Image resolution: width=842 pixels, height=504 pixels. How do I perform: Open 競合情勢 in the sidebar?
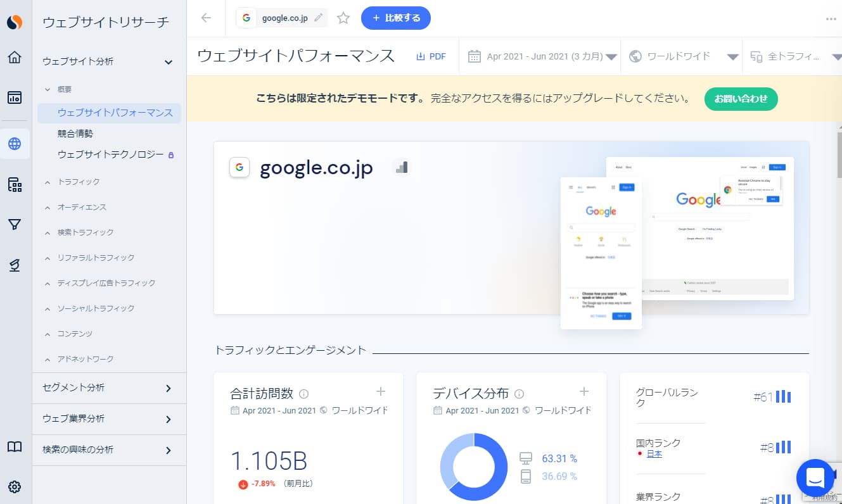click(x=75, y=134)
